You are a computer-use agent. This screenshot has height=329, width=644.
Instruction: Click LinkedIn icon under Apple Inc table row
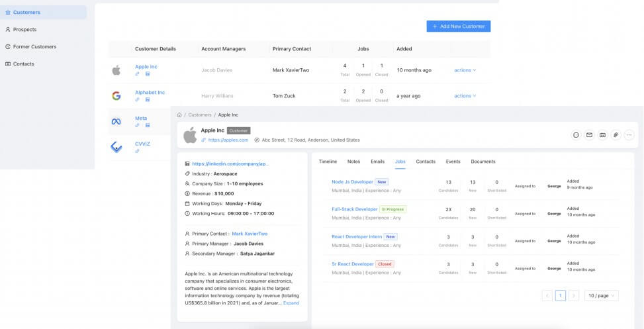[x=148, y=74]
